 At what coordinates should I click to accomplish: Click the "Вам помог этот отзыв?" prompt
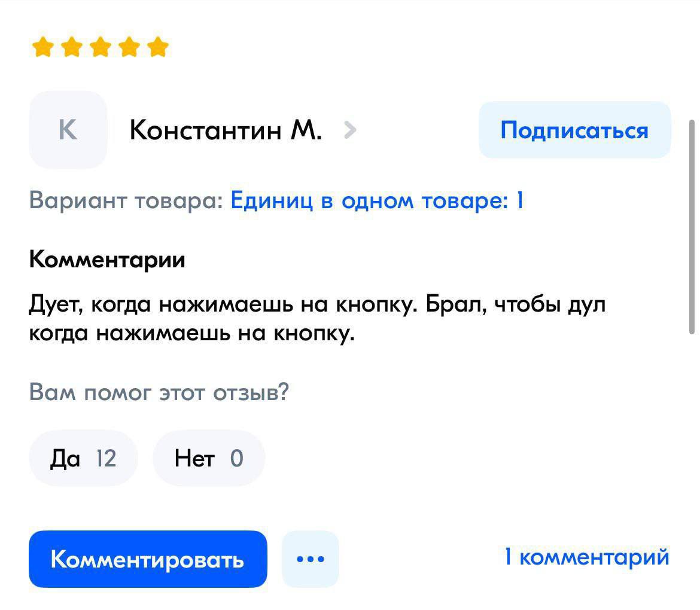[x=159, y=393]
